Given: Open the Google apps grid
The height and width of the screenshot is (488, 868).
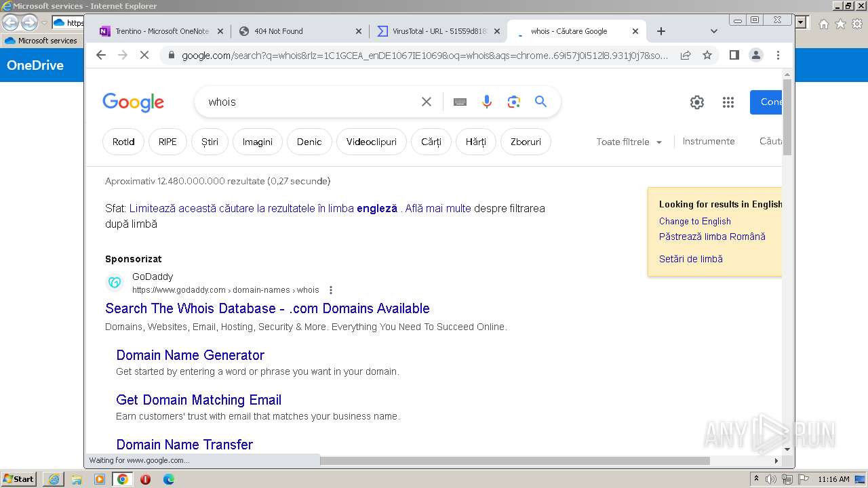Looking at the screenshot, I should point(728,102).
